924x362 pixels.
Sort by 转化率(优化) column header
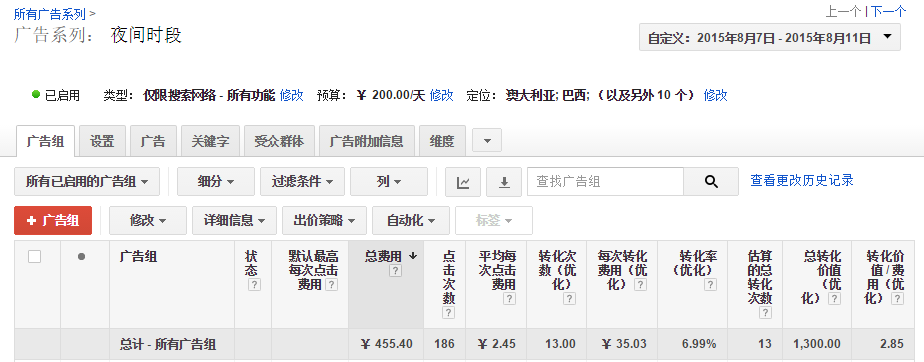pos(696,263)
